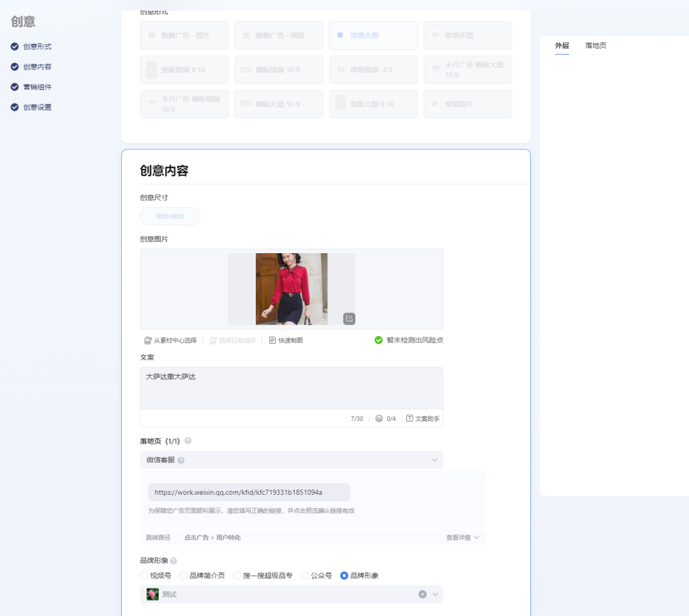Screen dimensions: 689x616
Task: Open the emoji picker icon
Action: point(379,419)
